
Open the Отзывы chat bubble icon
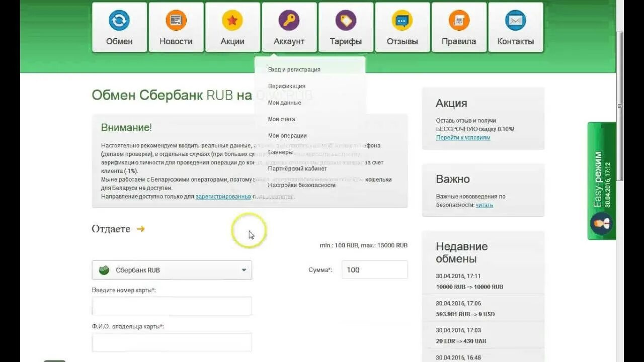pos(402,21)
